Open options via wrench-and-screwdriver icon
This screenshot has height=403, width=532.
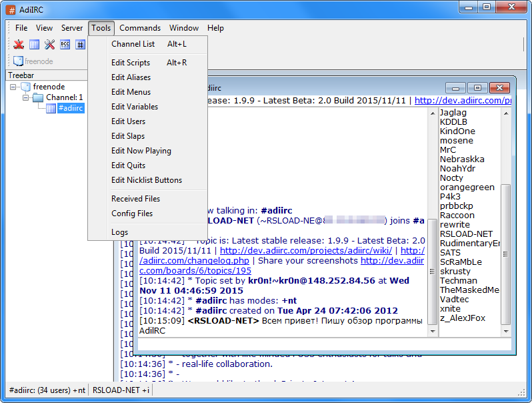click(x=49, y=45)
